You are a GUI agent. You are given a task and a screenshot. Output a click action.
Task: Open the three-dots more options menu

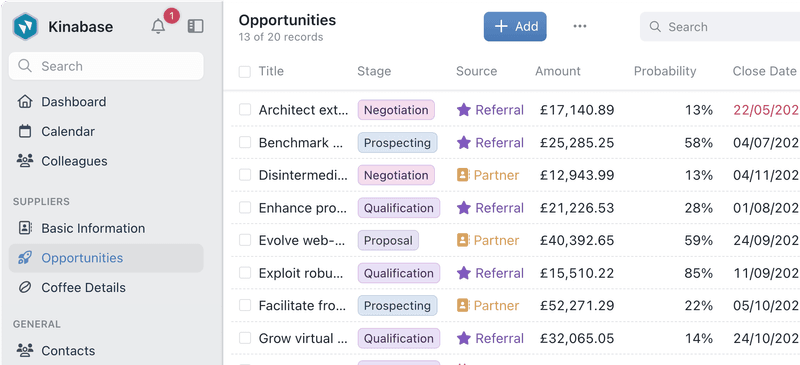pos(580,27)
